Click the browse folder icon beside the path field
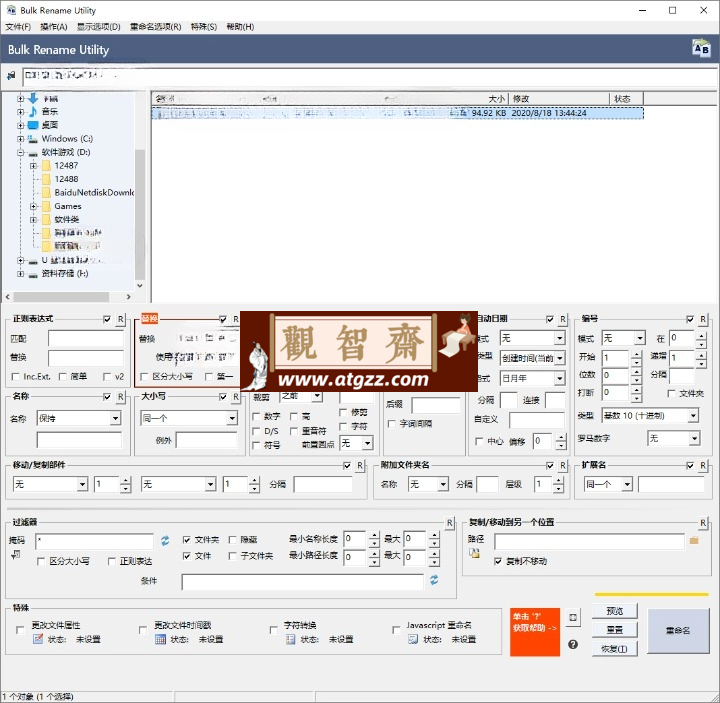 [x=694, y=540]
